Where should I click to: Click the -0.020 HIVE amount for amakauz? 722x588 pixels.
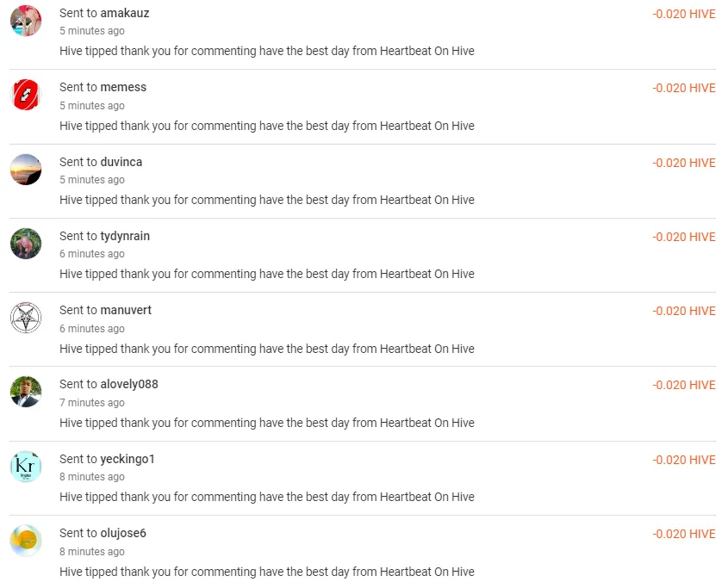683,14
